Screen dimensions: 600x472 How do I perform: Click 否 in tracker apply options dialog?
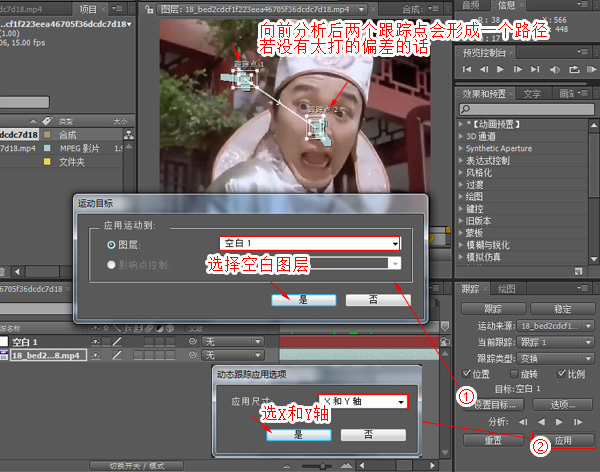(373, 435)
